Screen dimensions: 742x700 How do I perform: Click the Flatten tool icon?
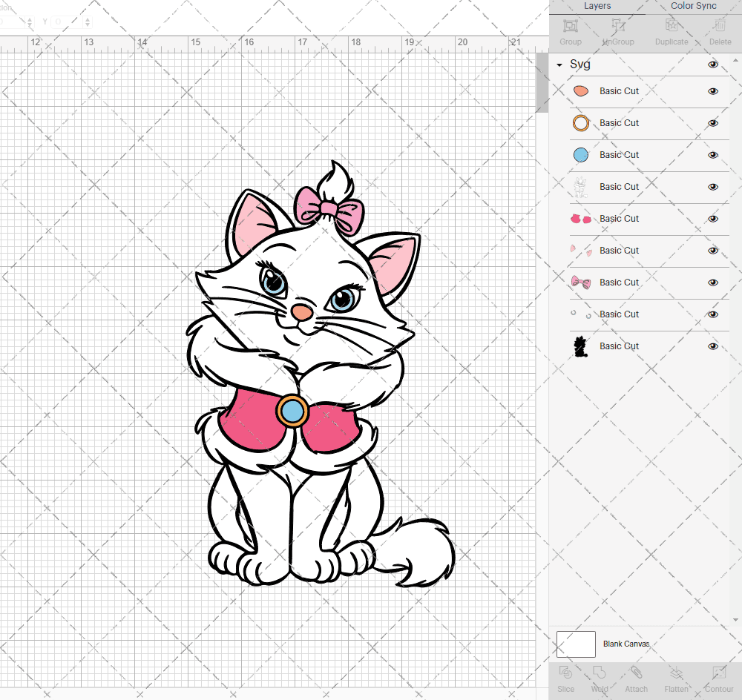click(676, 673)
